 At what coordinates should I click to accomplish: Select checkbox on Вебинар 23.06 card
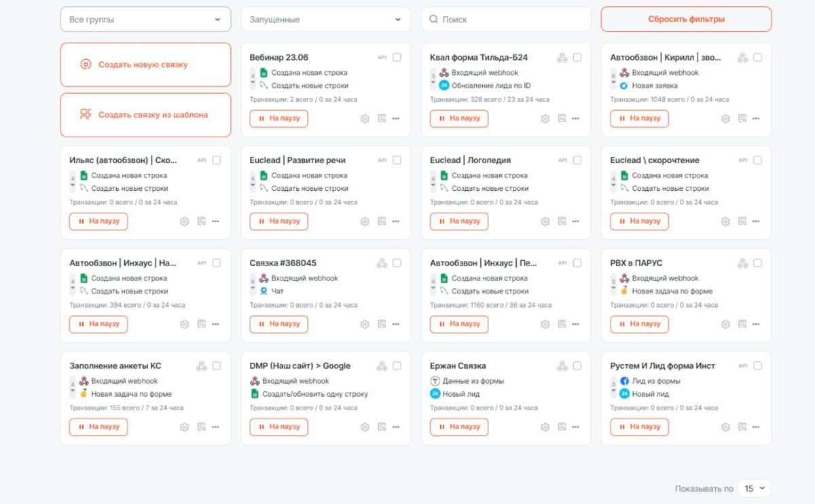(397, 58)
